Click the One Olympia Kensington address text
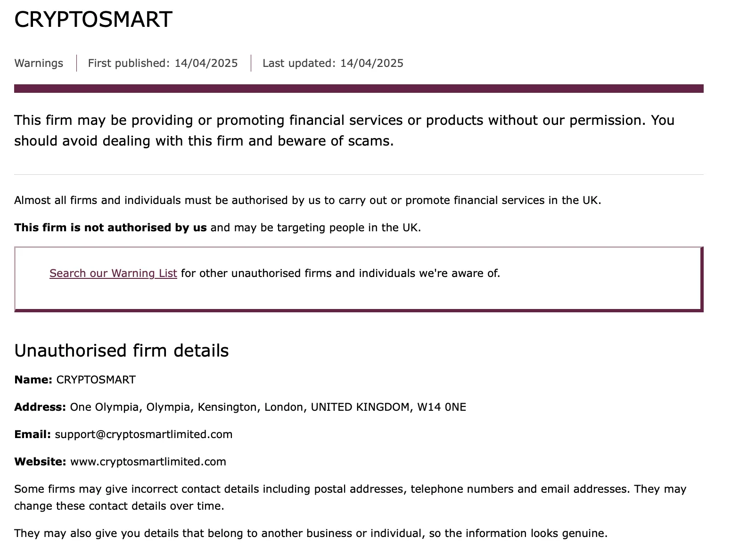The image size is (756, 553). pyautogui.click(x=268, y=407)
